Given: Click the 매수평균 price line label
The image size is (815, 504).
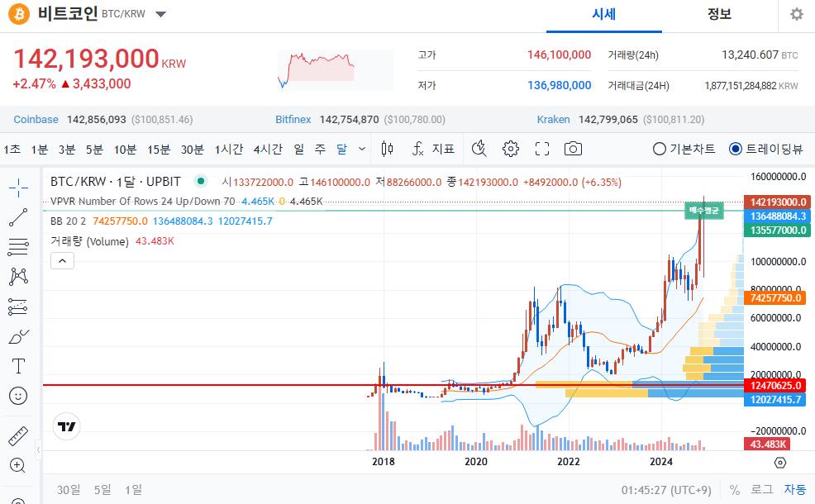Looking at the screenshot, I should click(703, 211).
